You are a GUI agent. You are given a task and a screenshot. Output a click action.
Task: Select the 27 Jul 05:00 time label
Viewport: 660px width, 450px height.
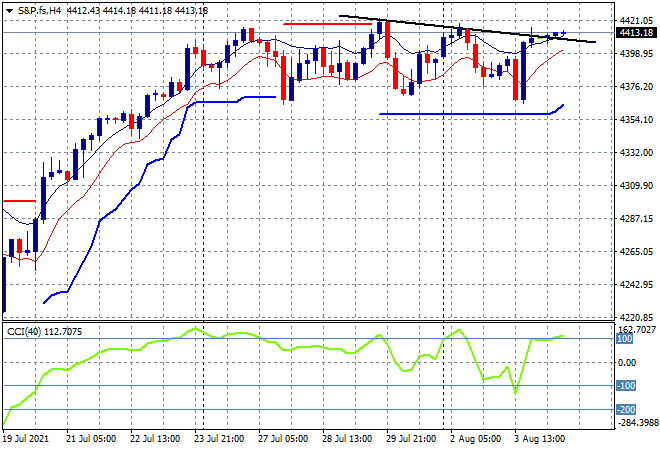point(283,439)
